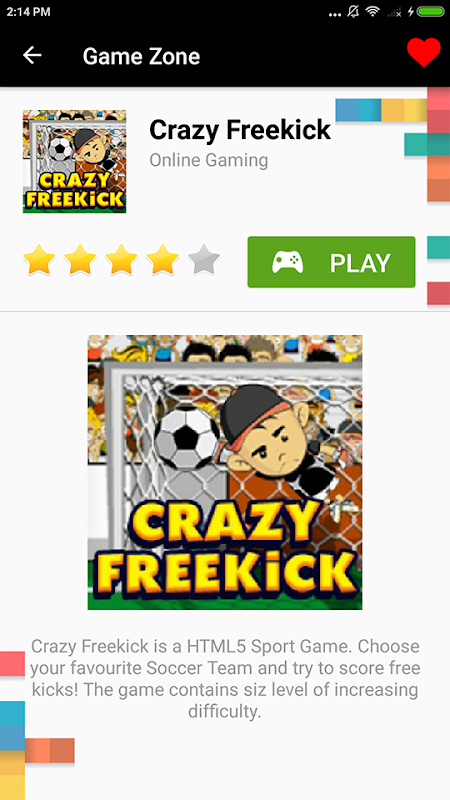450x800 pixels.
Task: Tap the battery indicator in status bar
Action: click(430, 12)
